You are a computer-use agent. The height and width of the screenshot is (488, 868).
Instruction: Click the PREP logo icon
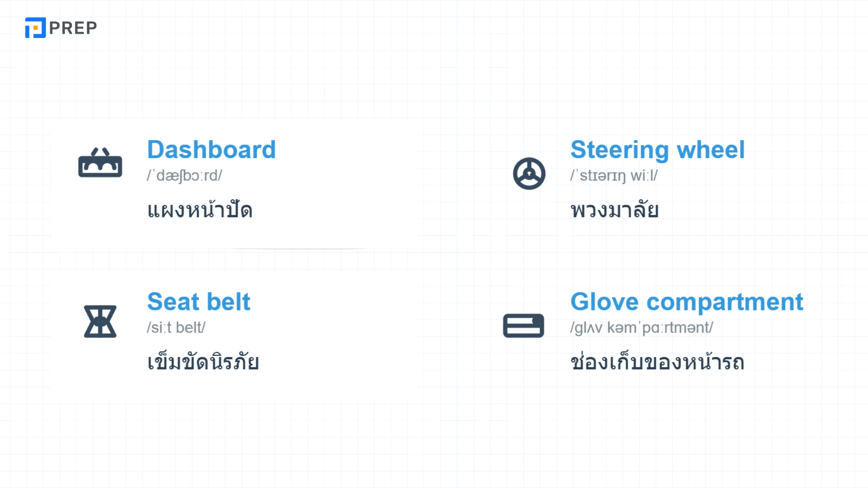(35, 28)
